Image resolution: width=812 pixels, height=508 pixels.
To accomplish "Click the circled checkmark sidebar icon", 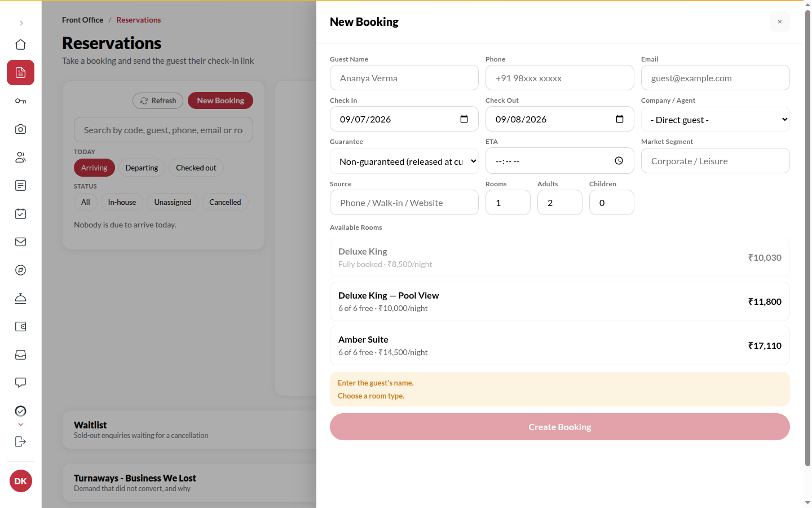I will (x=21, y=411).
